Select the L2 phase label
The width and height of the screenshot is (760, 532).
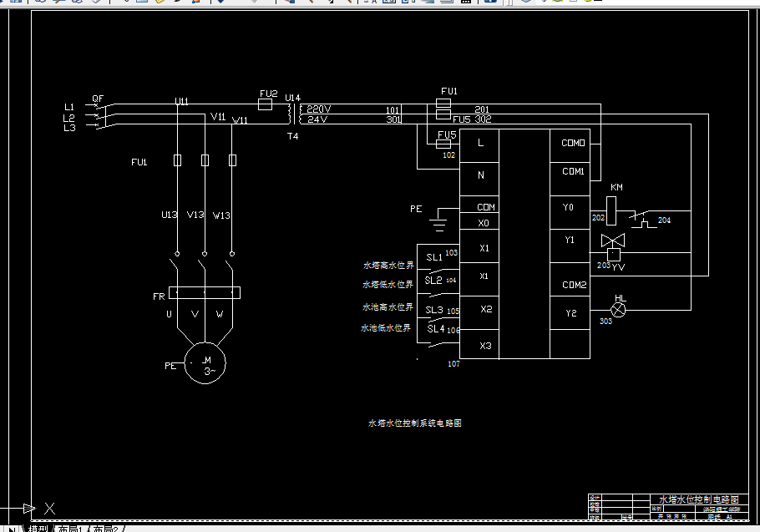click(68, 118)
